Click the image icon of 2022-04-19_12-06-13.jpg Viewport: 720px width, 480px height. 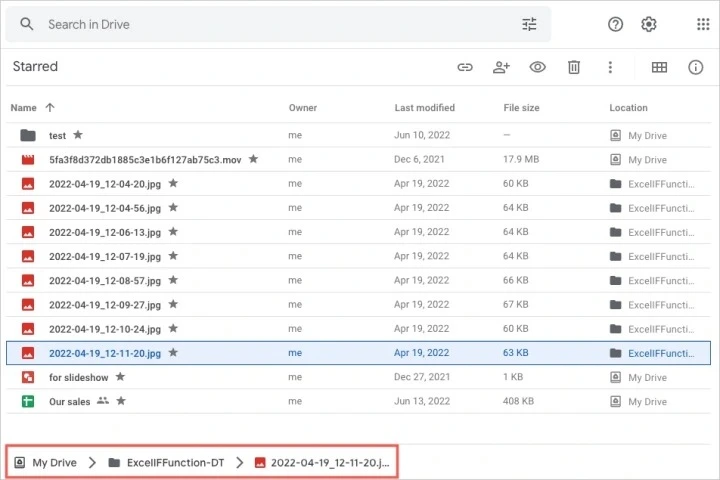pyautogui.click(x=28, y=232)
